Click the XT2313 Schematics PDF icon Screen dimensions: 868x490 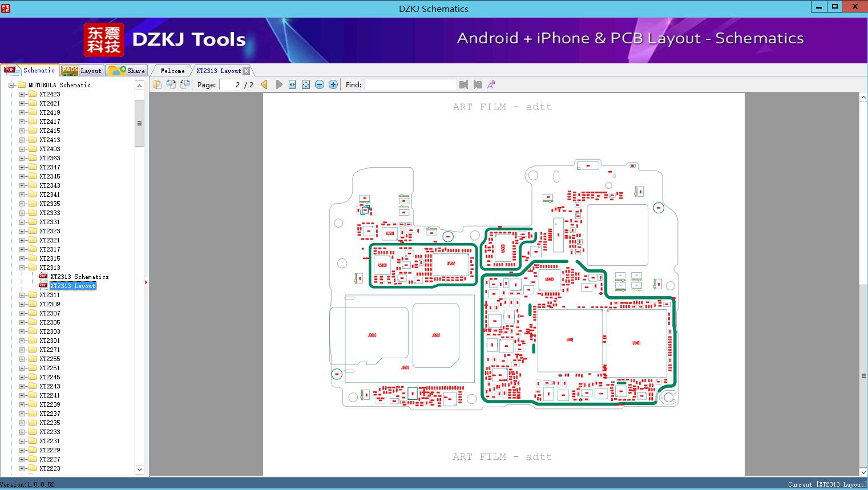(x=43, y=276)
